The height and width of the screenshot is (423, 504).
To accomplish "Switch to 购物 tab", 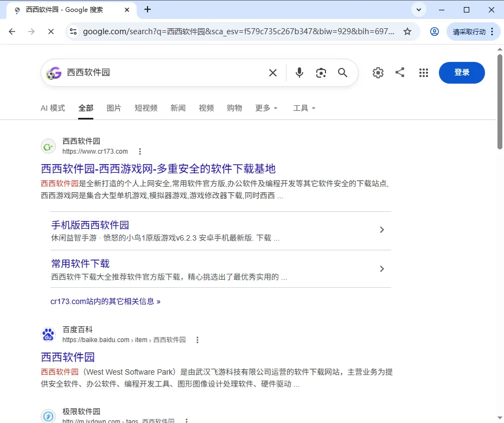I will (x=234, y=108).
